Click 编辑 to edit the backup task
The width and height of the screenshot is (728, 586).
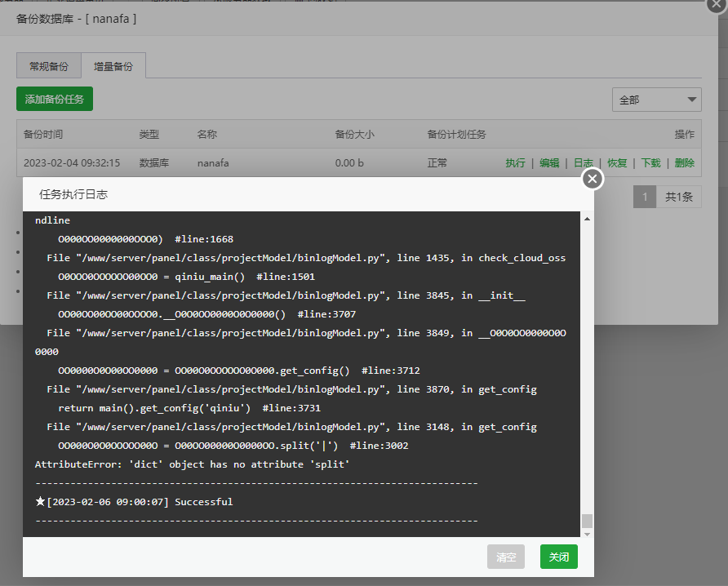pos(549,162)
